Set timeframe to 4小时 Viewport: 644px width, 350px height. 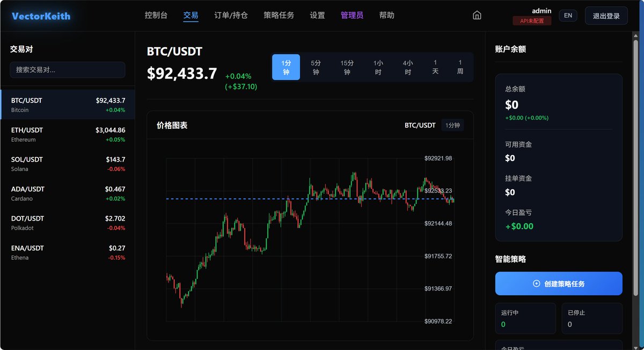click(x=408, y=67)
